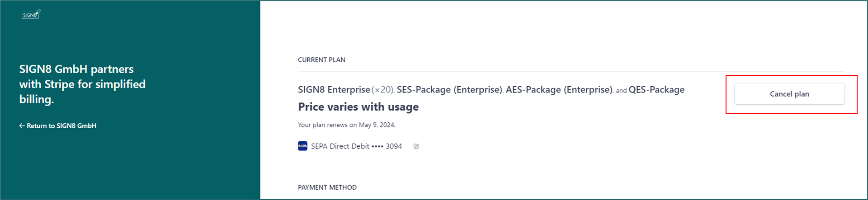Viewport: 868px width, 200px height.
Task: Edit the SEPA Direct Debit payment method
Action: 416,146
